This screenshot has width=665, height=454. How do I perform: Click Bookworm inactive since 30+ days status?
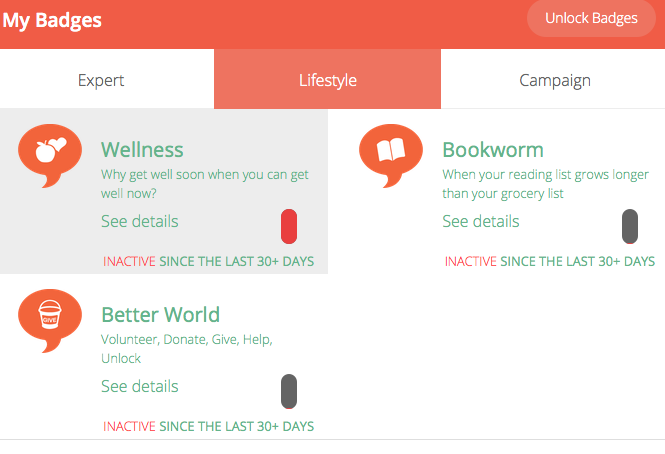click(x=550, y=261)
